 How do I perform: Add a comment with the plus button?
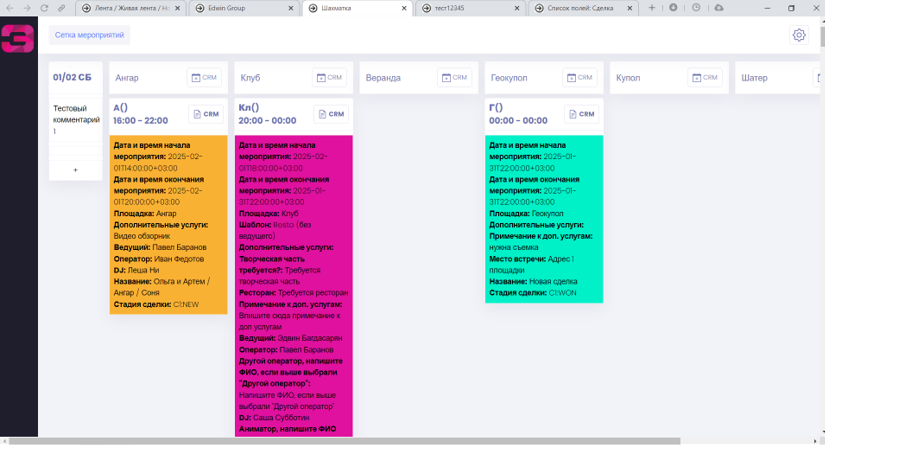coord(75,170)
